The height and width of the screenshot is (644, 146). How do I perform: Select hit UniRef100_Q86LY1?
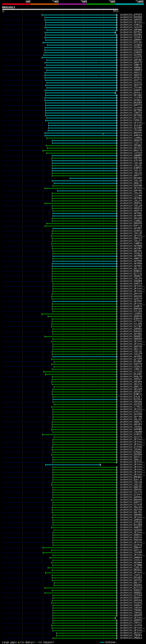point(131,183)
